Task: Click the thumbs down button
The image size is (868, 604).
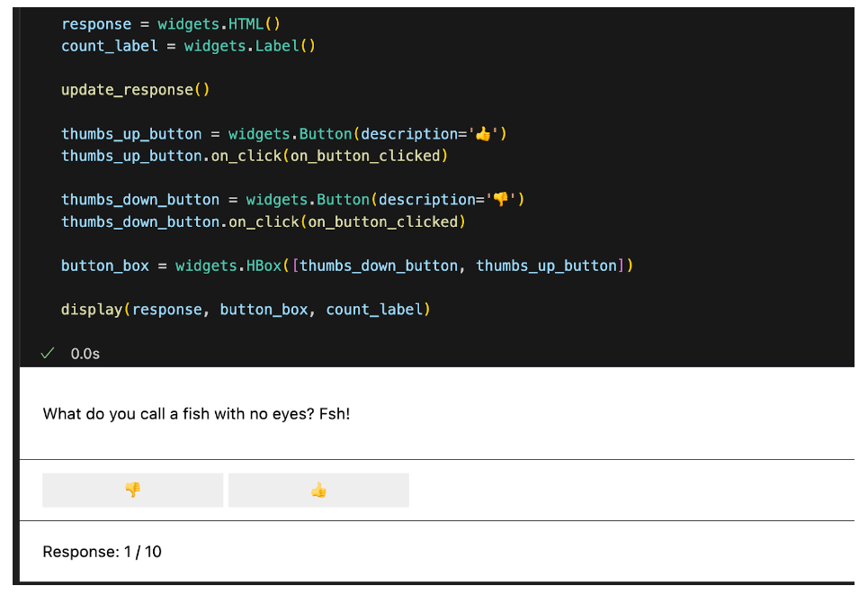Action: coord(133,490)
